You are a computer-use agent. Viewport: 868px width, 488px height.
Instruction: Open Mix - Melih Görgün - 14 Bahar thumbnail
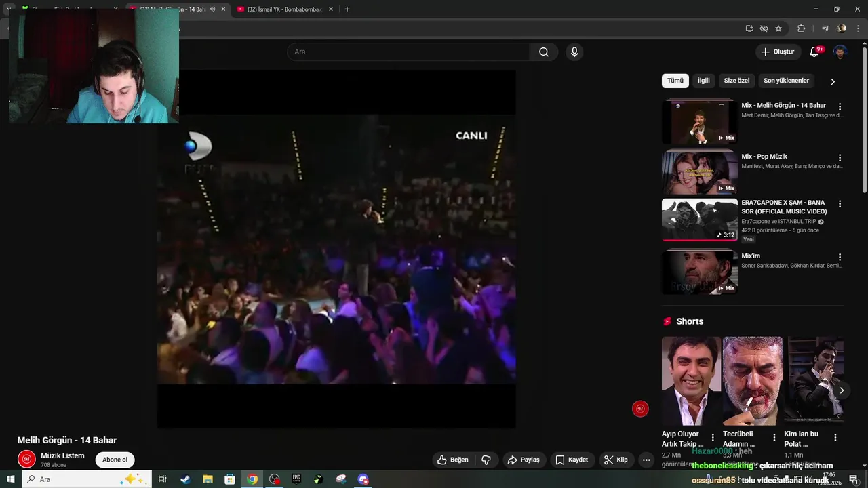[700, 122]
